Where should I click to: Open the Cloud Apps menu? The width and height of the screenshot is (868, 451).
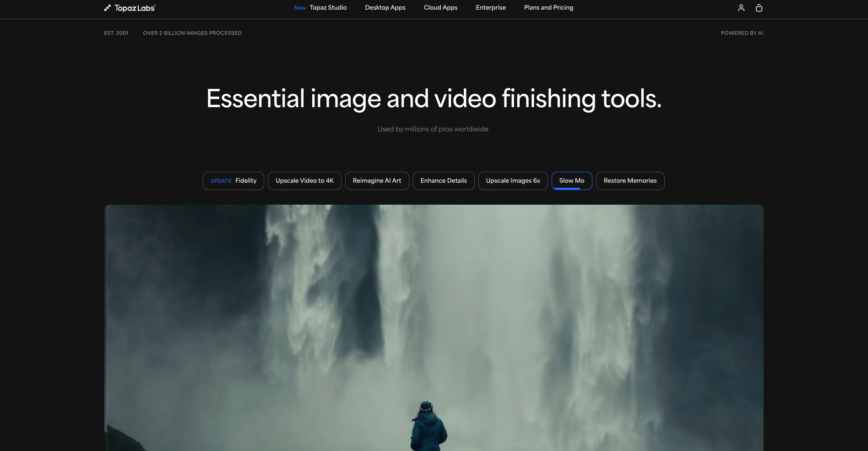[x=440, y=7]
